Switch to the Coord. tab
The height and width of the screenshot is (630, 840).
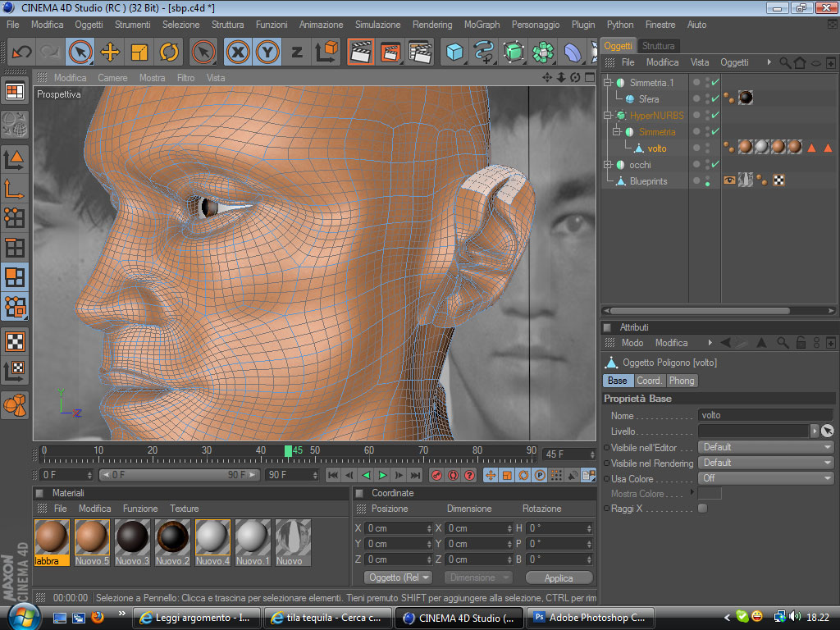pyautogui.click(x=649, y=381)
